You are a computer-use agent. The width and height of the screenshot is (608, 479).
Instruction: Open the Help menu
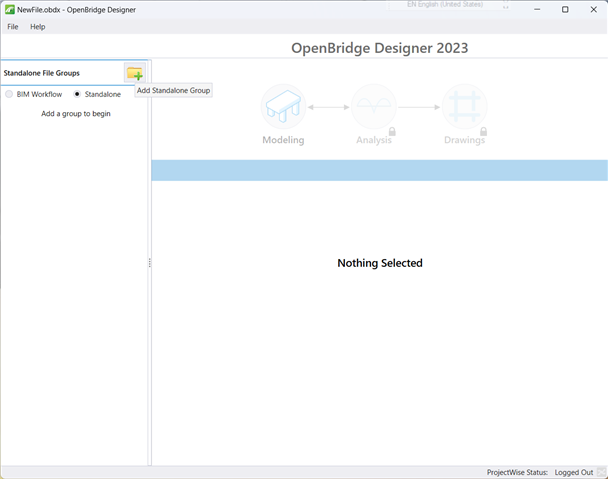(38, 27)
